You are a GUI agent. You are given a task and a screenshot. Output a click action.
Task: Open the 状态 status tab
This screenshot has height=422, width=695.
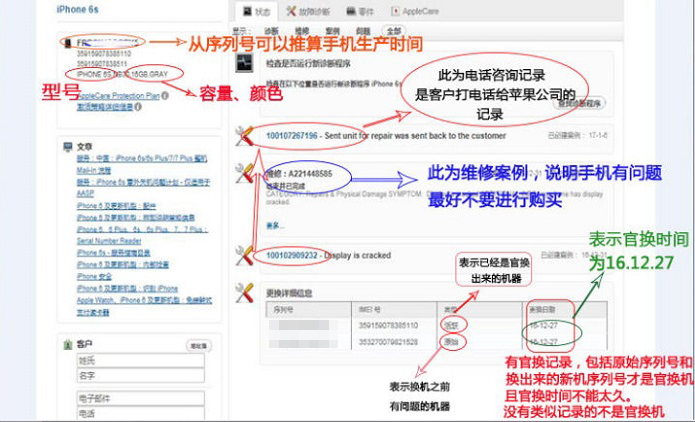[x=257, y=12]
